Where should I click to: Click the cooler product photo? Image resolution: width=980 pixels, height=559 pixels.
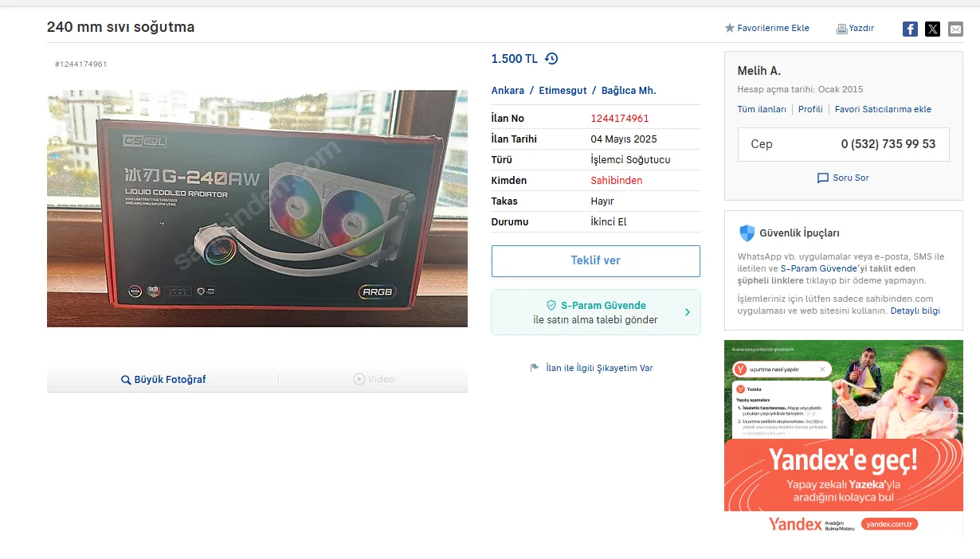click(x=257, y=209)
